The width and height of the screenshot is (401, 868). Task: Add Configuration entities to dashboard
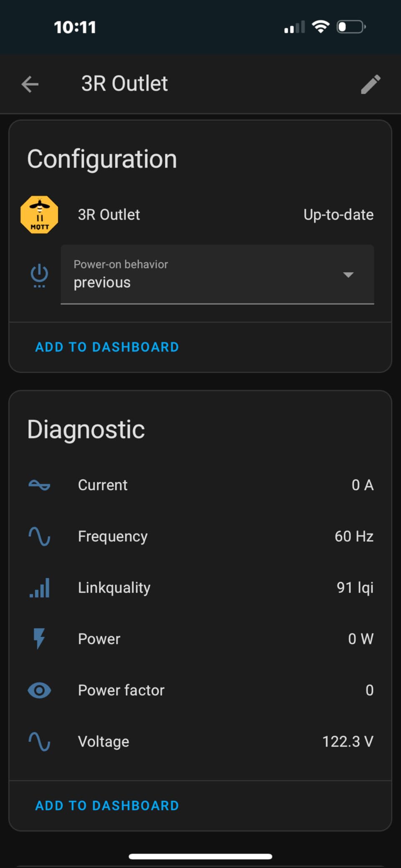pyautogui.click(x=107, y=347)
